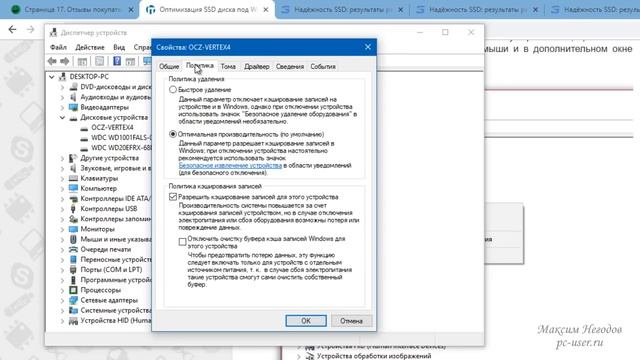This screenshot has height=360, width=640.
Task: Open the Вид menu
Action: pyautogui.click(x=119, y=47)
